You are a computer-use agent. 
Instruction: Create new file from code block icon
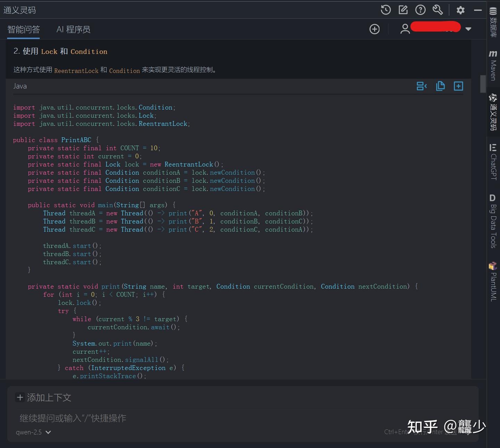click(x=458, y=86)
